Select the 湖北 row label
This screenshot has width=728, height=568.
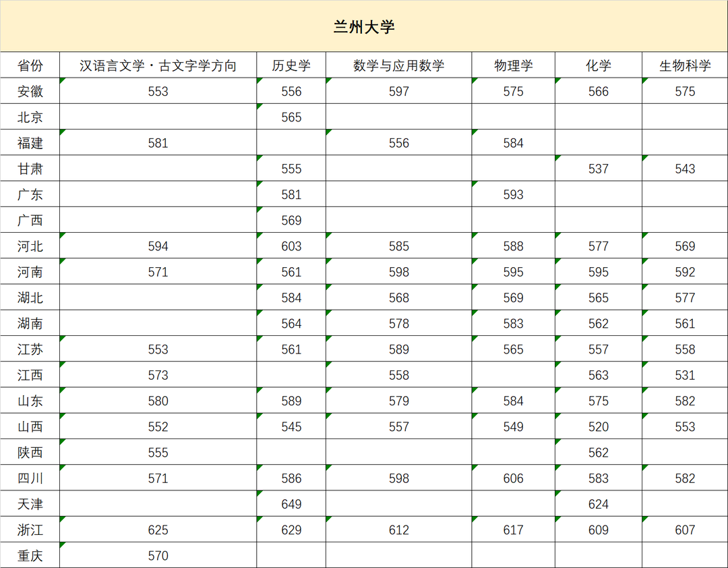(x=30, y=297)
